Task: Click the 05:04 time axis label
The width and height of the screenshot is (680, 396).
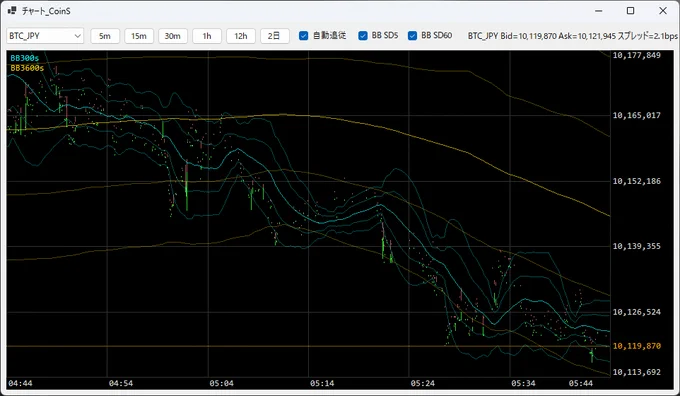Action: tap(221, 383)
